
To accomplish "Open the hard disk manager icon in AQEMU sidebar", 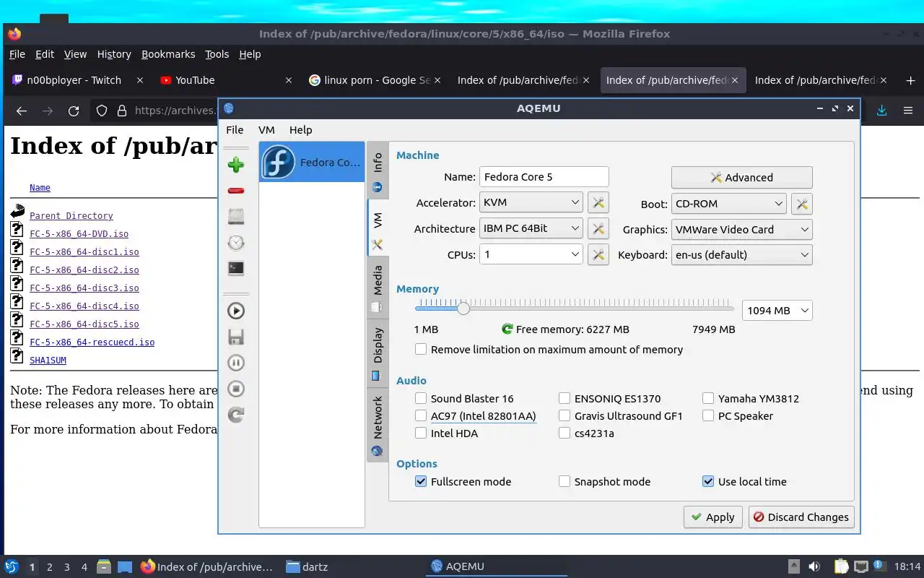I will click(235, 217).
